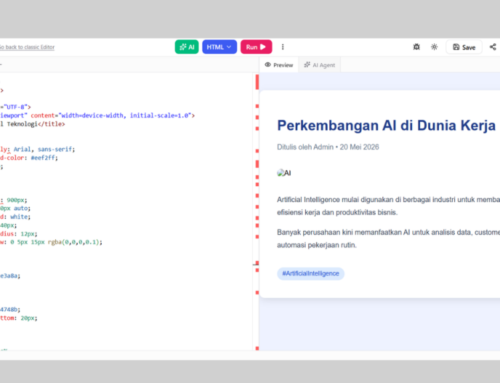500x383 pixels.
Task: Click the sparkle icon on AI Agent tab
Action: (307, 65)
